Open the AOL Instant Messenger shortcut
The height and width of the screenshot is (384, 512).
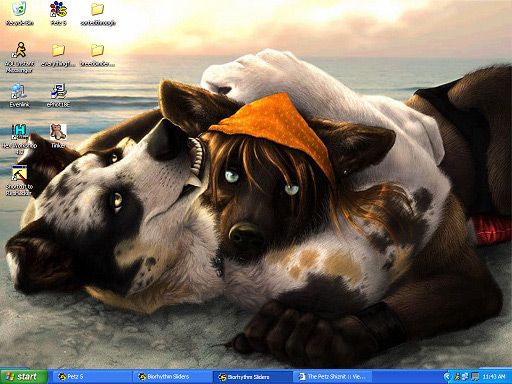20,57
